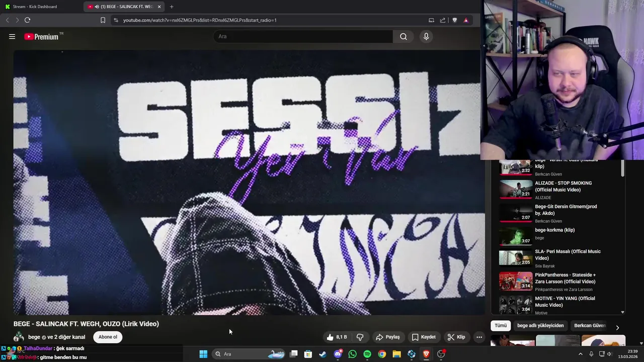Click the system tray microphone icon
The image size is (644, 362).
click(591, 354)
